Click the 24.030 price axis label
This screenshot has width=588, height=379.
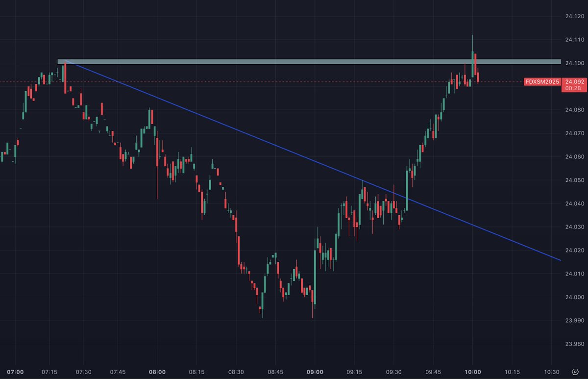click(574, 227)
